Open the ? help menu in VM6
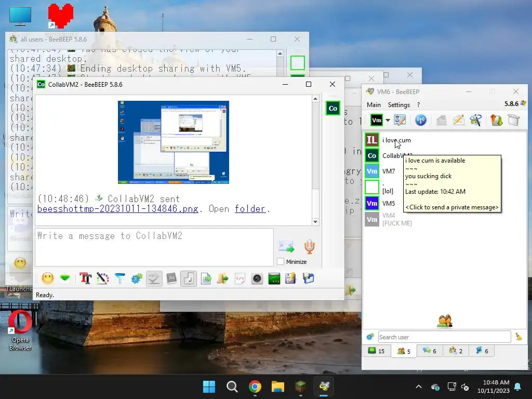Image resolution: width=532 pixels, height=399 pixels. [x=418, y=105]
